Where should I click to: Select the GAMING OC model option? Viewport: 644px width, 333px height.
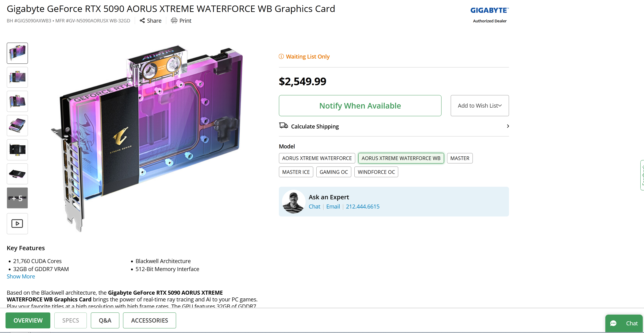[334, 172]
